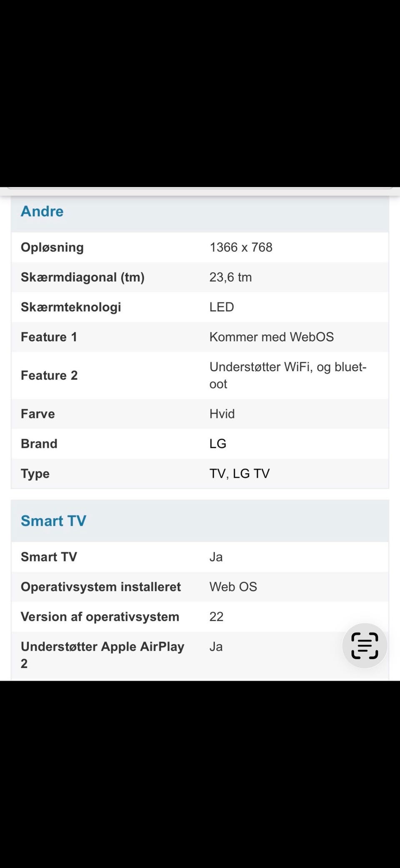Select the Hvid color value
Screen dimensions: 400x868
tap(222, 414)
